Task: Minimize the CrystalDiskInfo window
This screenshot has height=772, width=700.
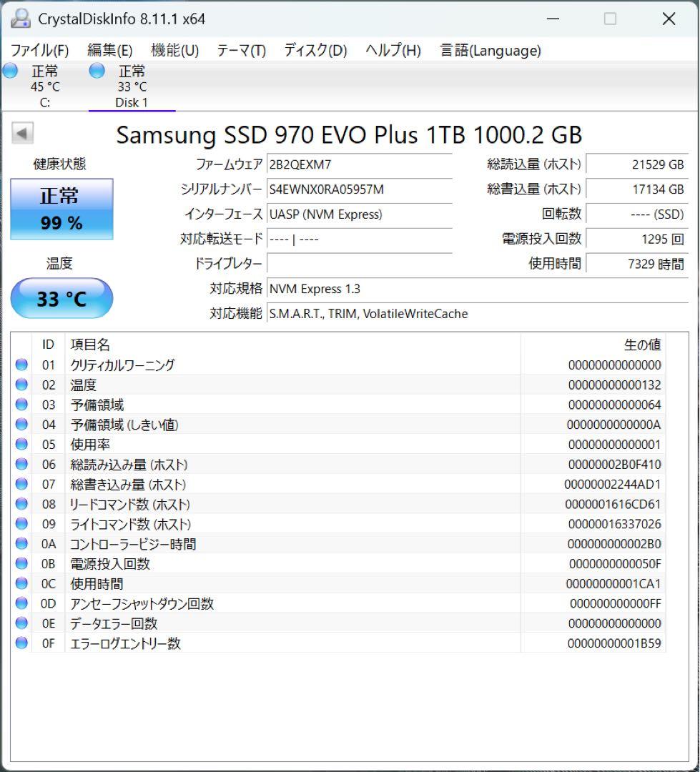Action: pos(553,19)
